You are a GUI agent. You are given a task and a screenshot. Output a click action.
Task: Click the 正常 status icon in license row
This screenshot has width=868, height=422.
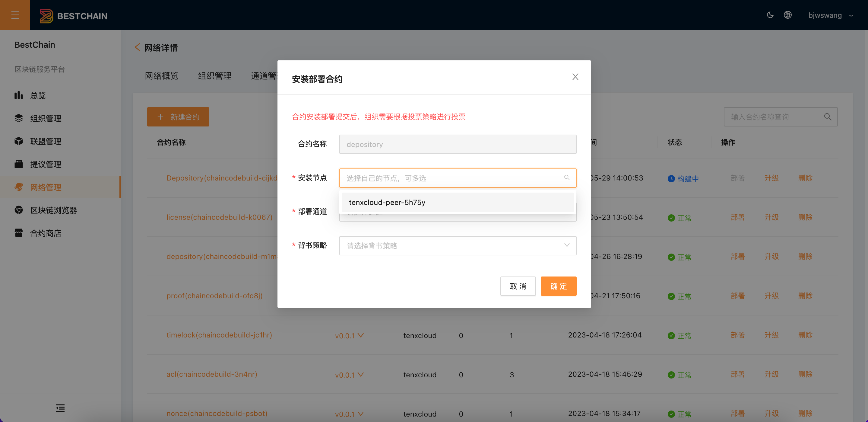pos(671,218)
